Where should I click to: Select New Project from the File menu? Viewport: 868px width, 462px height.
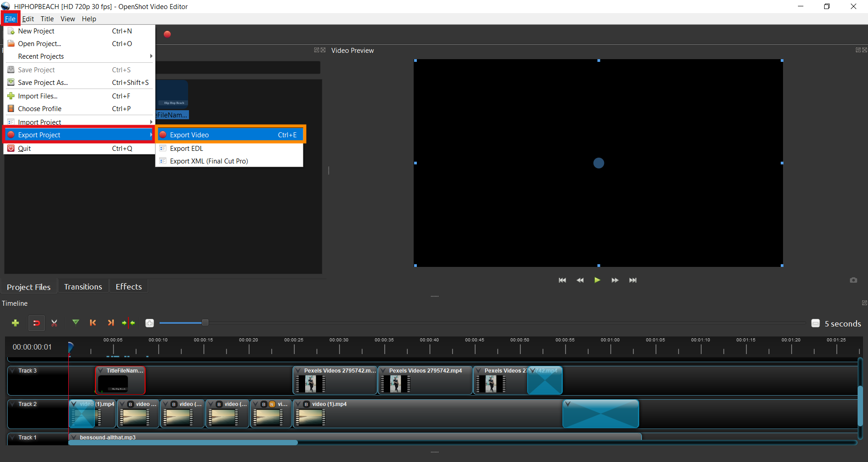tap(79, 31)
